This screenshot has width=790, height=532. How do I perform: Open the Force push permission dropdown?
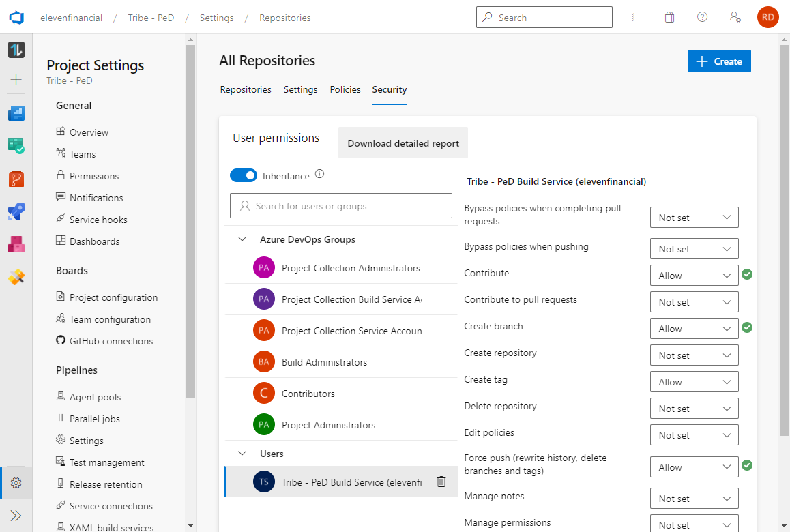coord(694,467)
